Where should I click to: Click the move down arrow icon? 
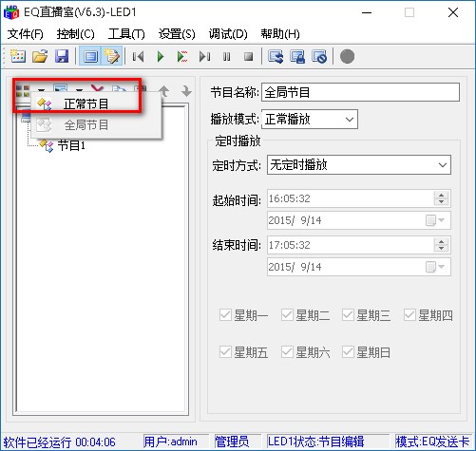186,91
